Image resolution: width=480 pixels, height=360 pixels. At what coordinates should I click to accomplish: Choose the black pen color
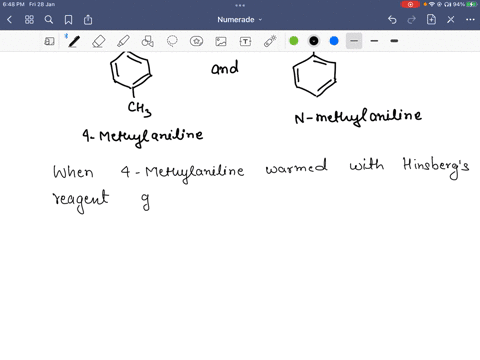tap(314, 41)
